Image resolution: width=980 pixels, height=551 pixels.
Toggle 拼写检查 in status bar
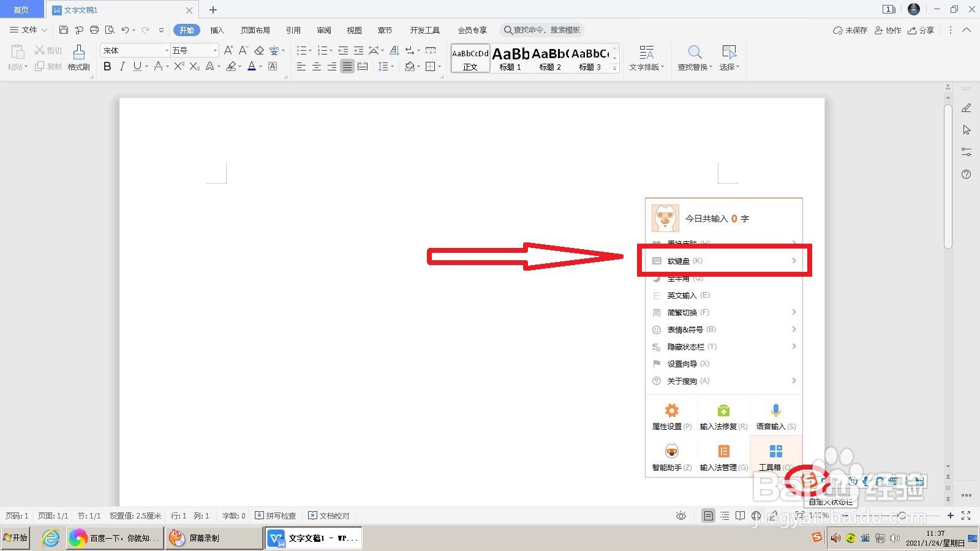(276, 515)
